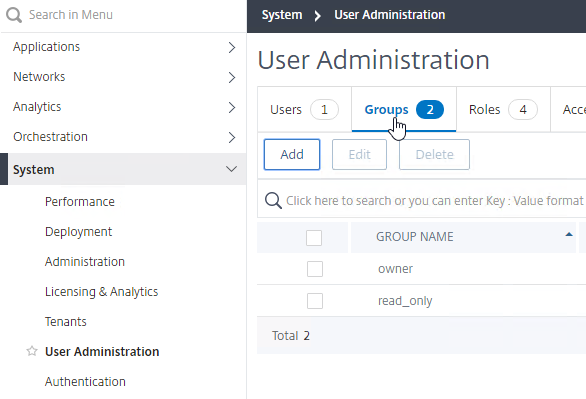Expand the Applications menu chevron
Image resolution: width=586 pixels, height=399 pixels.
tap(232, 47)
